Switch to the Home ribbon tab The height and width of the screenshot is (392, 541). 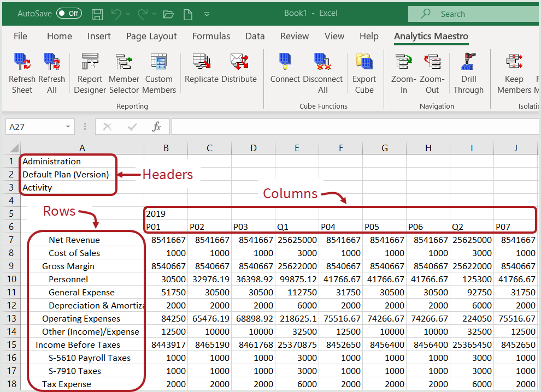coord(60,36)
